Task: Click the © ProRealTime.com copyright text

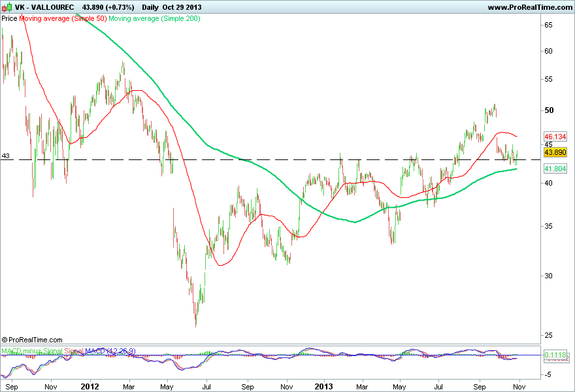Action: tap(32, 340)
